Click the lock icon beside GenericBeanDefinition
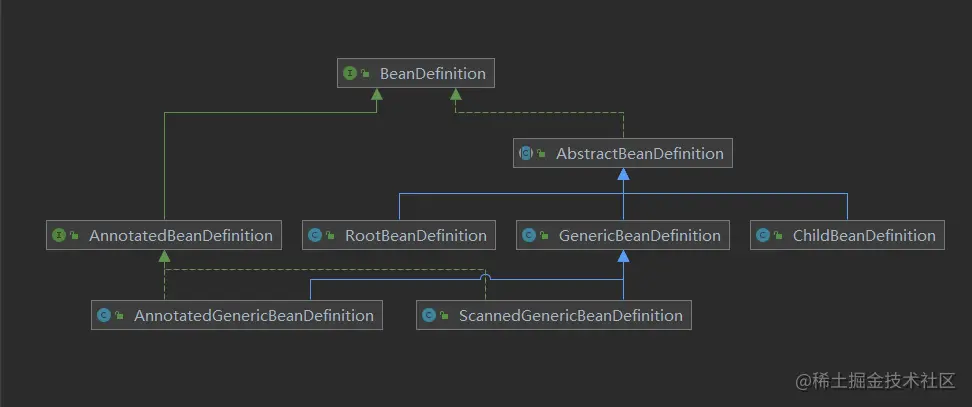 (544, 236)
